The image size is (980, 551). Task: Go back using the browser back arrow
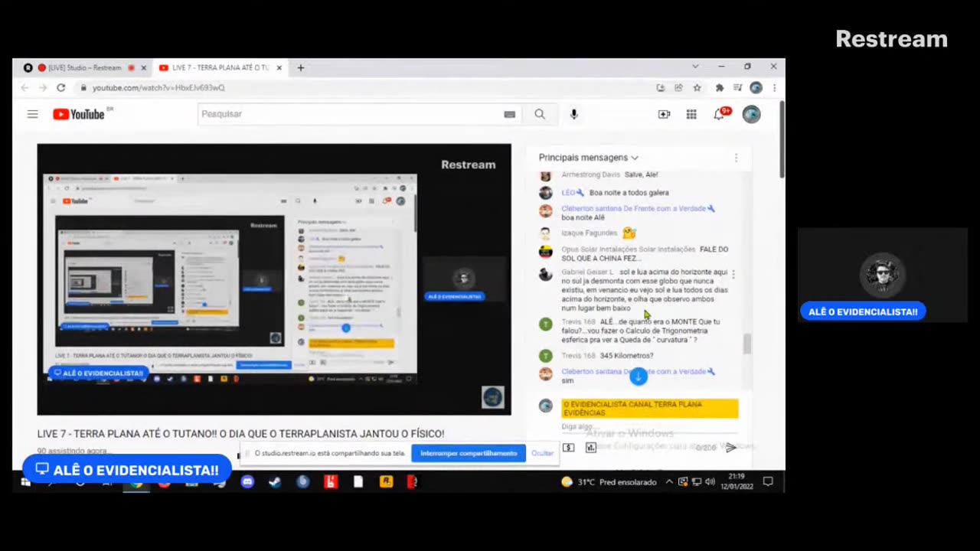pyautogui.click(x=24, y=87)
